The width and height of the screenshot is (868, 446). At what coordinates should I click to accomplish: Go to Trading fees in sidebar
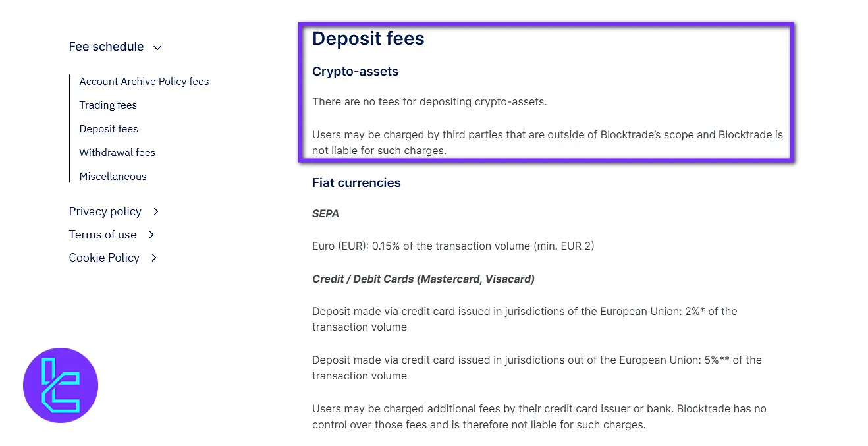[x=108, y=105]
